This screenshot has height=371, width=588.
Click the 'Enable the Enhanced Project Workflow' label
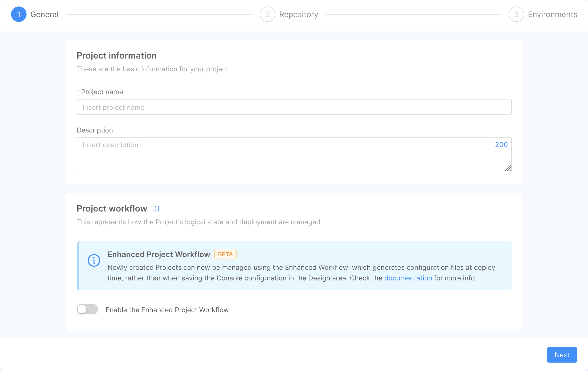coord(167,310)
